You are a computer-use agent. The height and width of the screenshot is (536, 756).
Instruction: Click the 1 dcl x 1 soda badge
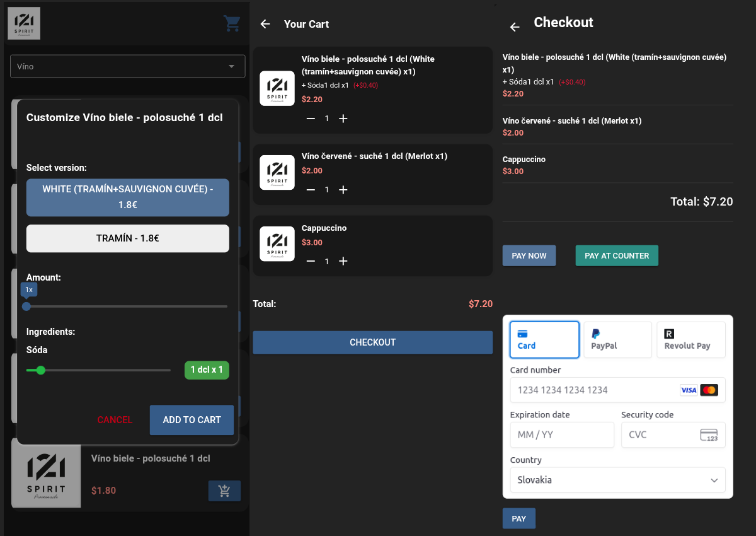pos(207,370)
